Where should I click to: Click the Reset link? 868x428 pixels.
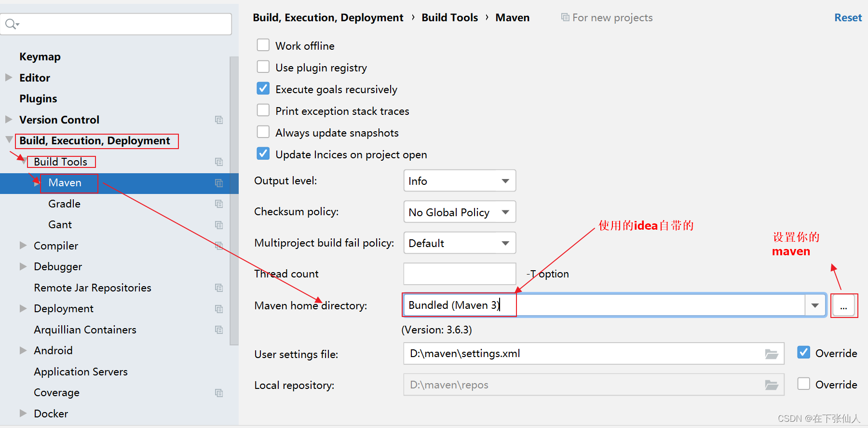point(848,17)
